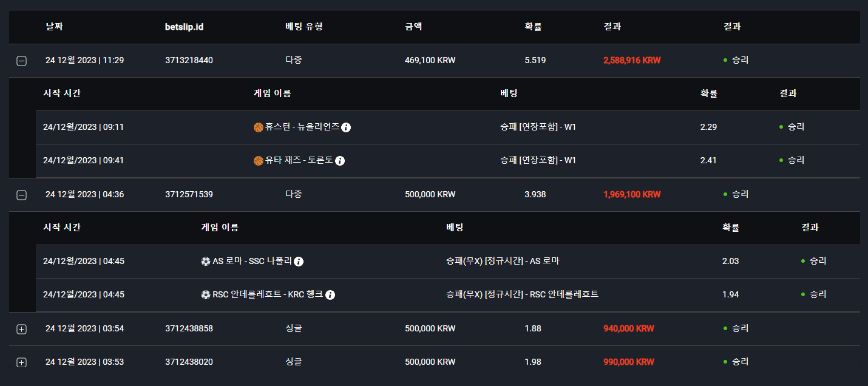Click basketball icon for 유타 재즈 game

point(258,161)
